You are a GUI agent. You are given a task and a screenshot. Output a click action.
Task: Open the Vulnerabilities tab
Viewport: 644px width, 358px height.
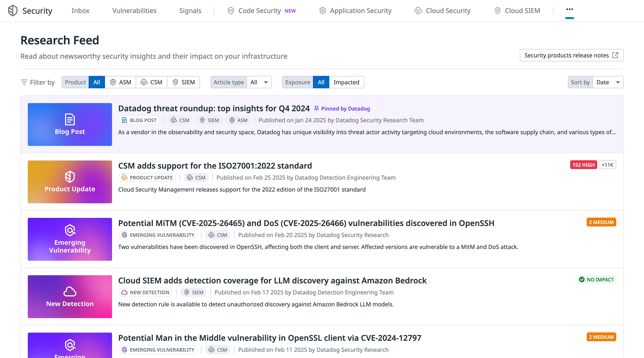[x=134, y=11]
